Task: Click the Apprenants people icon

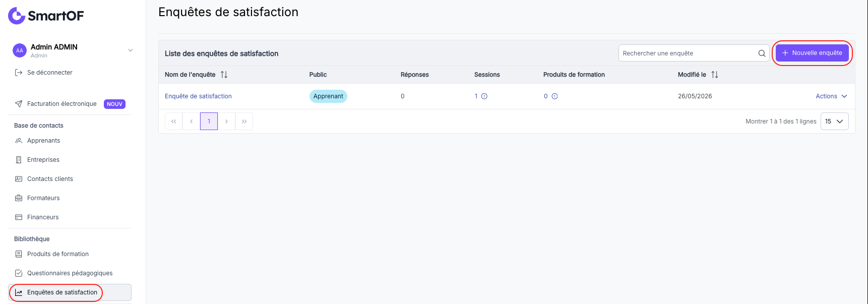Action: pyautogui.click(x=19, y=141)
